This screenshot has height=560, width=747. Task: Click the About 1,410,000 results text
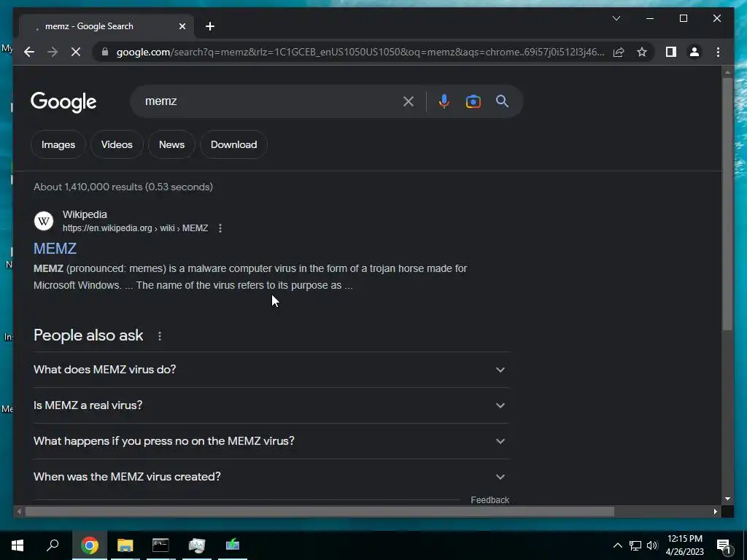(x=123, y=187)
